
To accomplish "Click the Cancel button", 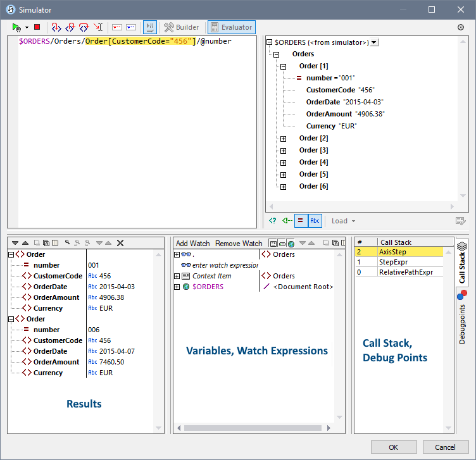I will point(446,447).
